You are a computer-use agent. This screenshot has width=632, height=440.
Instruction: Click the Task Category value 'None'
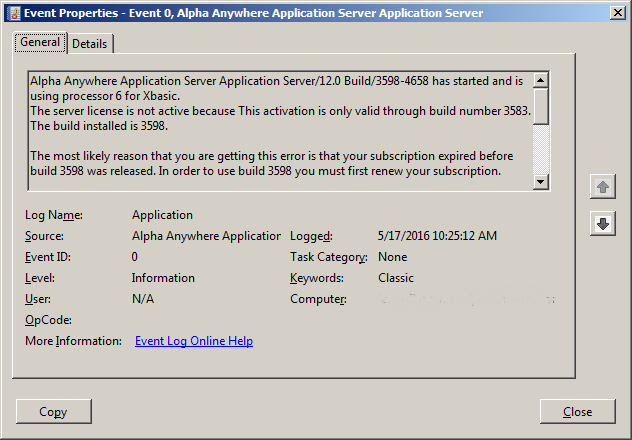point(393,257)
